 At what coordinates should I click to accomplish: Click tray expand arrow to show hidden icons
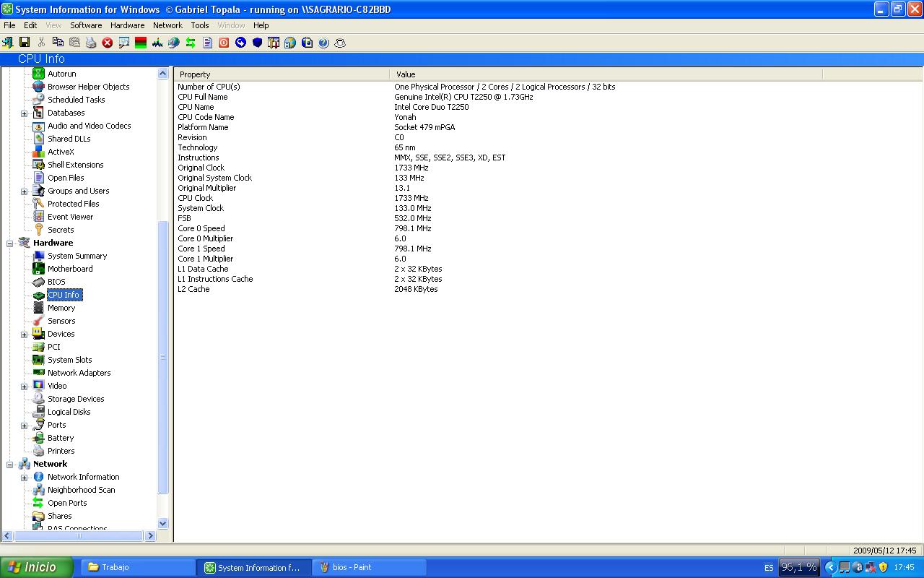pyautogui.click(x=830, y=567)
